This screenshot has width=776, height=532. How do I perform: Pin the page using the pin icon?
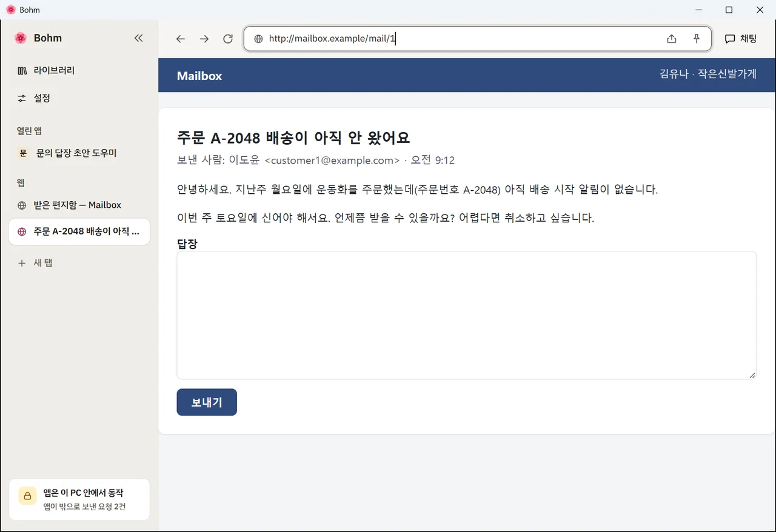tap(697, 39)
